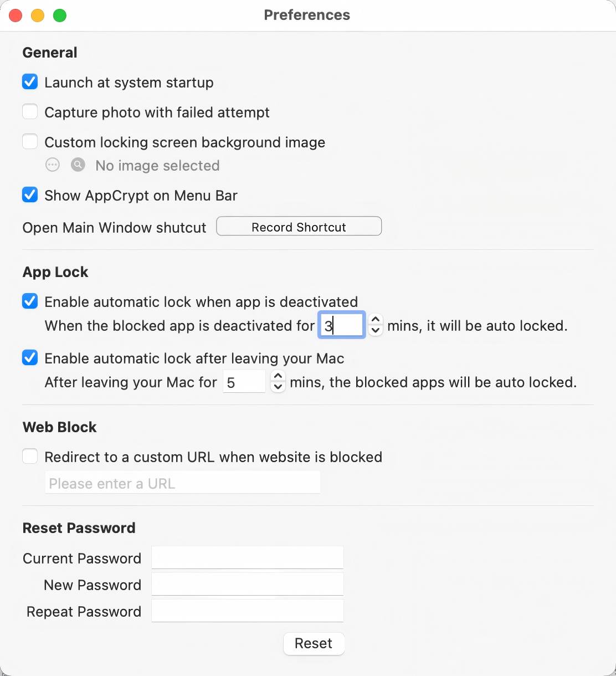This screenshot has width=616, height=676.
Task: Click the ellipsis icon to browse for image
Action: [52, 165]
